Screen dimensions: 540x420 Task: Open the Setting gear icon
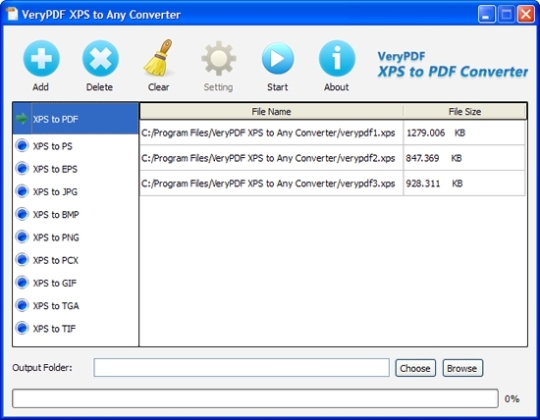(219, 58)
